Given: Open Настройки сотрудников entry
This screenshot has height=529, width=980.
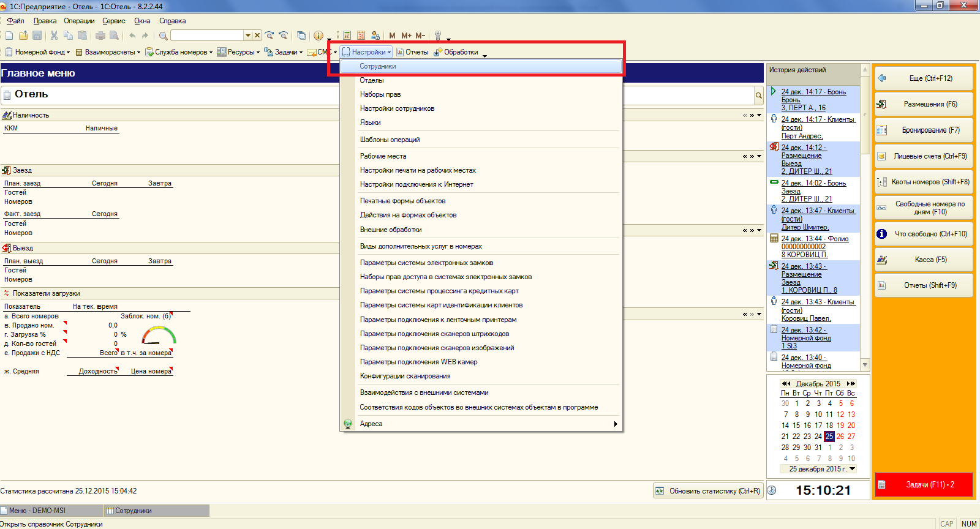Looking at the screenshot, I should 481,108.
